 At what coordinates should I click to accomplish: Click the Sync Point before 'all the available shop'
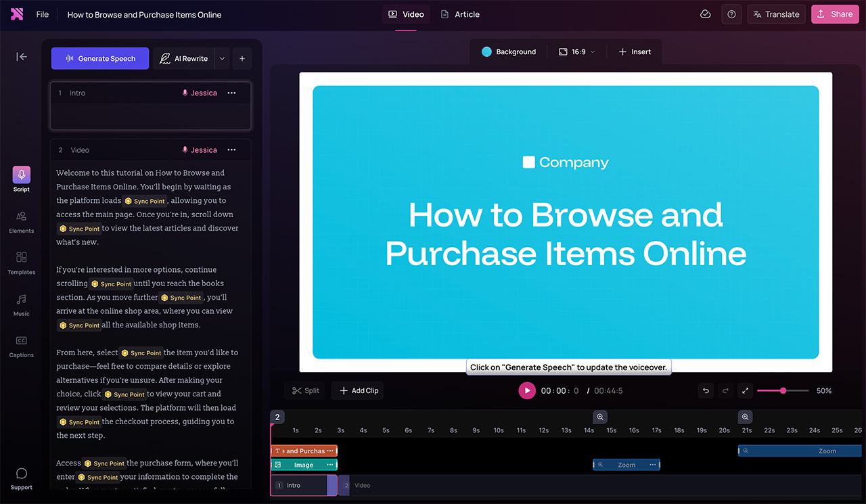[x=80, y=325]
